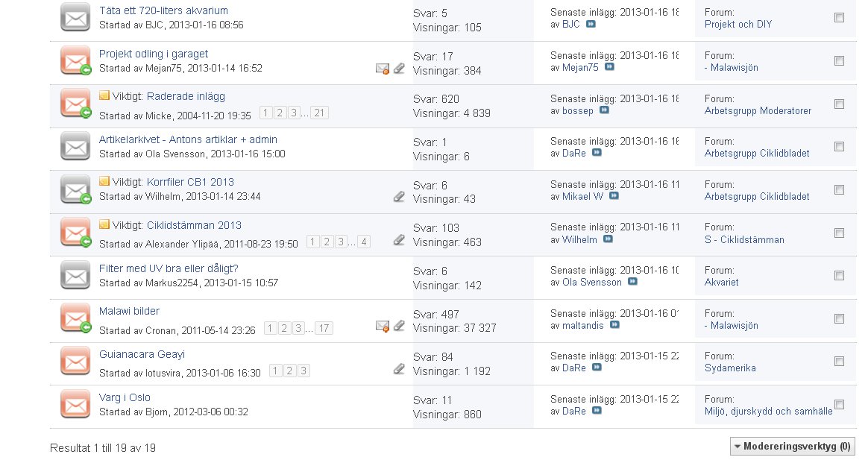Screen dimensions: 868x463
Task: Go to page 2 of Guianacara Geayi
Action: point(289,371)
